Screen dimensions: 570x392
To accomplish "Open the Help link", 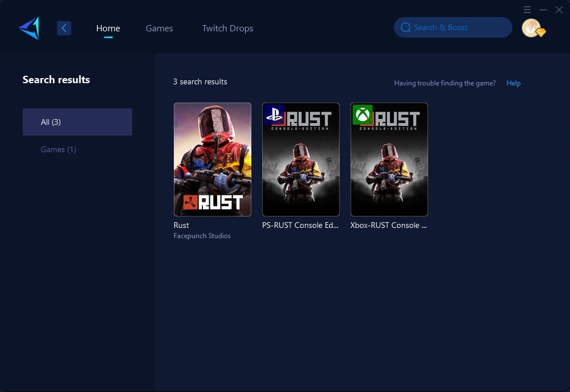I will [514, 83].
